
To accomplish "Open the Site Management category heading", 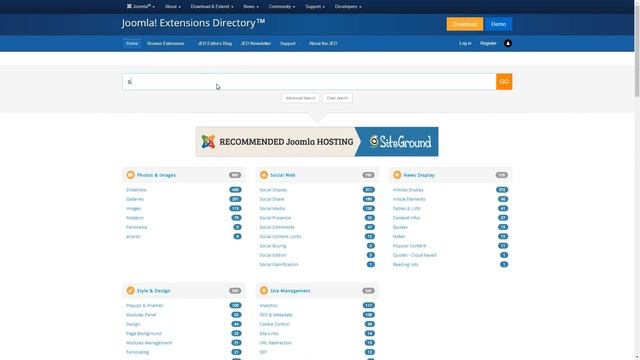I will 290,291.
